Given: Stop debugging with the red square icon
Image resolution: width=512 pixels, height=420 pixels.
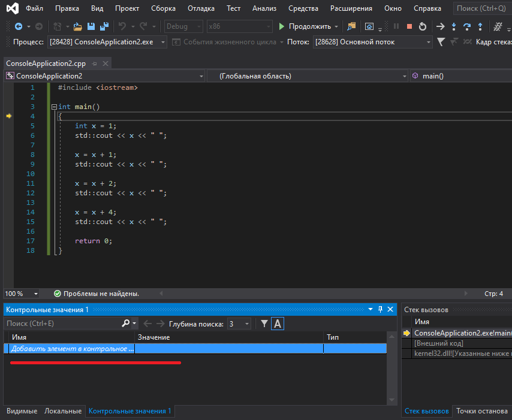Looking at the screenshot, I should (x=410, y=26).
